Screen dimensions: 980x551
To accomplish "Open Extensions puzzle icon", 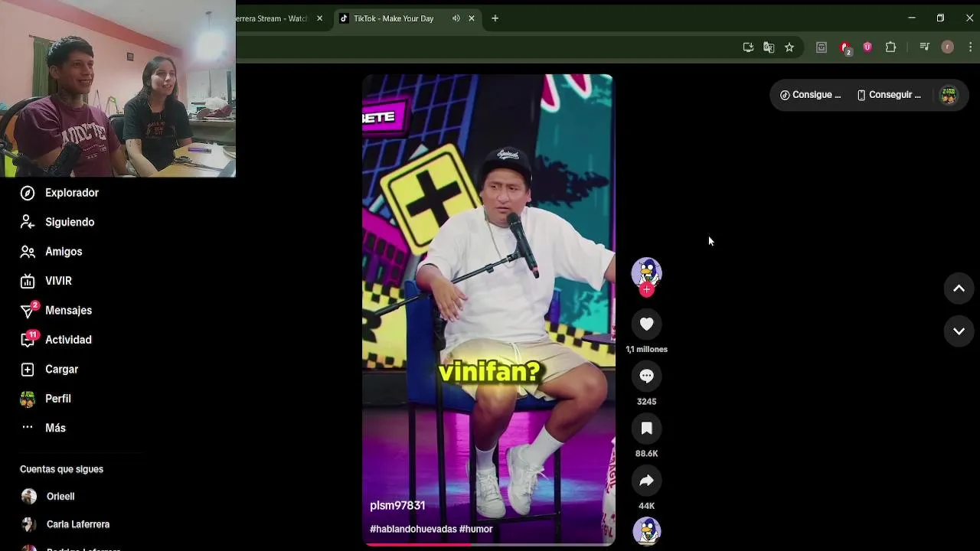I will tap(890, 47).
